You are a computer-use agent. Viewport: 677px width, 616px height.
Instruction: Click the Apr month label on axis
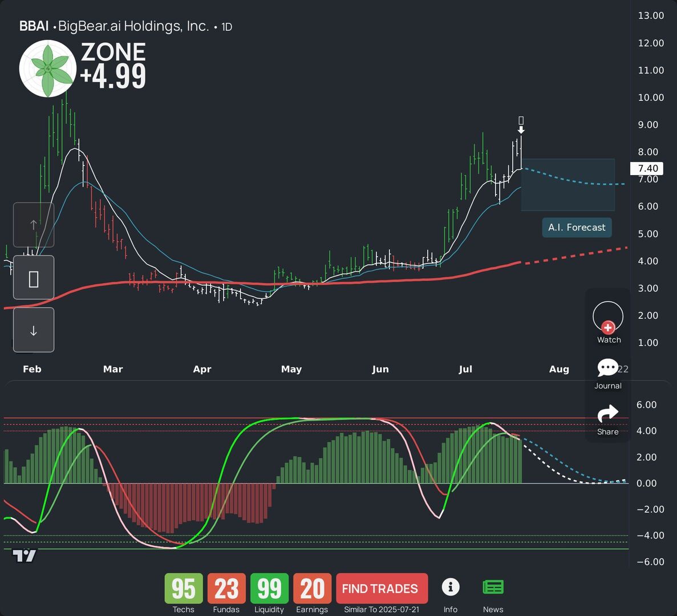click(x=202, y=370)
